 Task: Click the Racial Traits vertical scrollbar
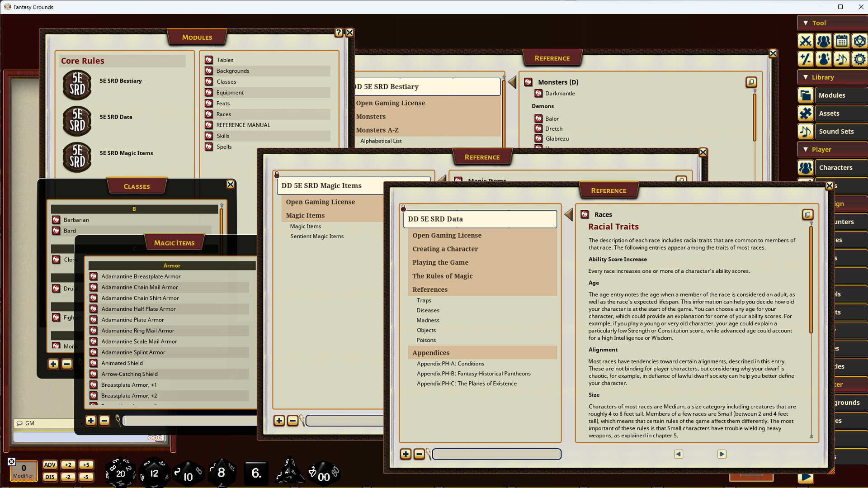(x=811, y=280)
